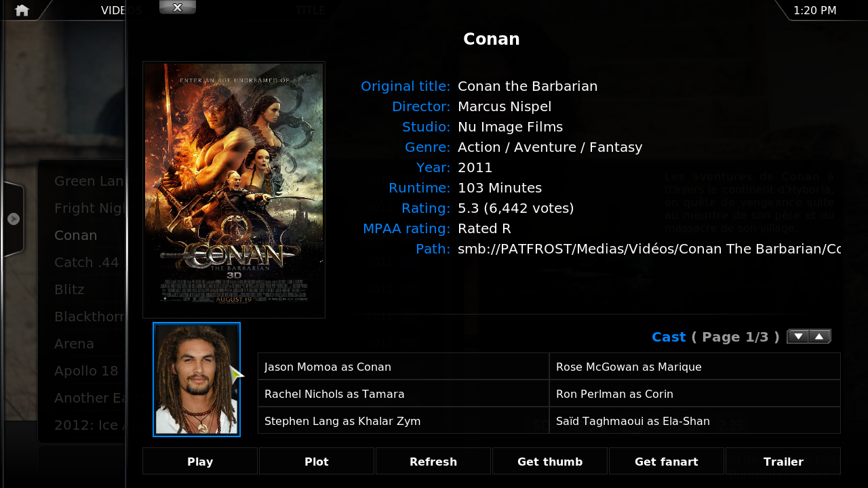Click the clock showing 1:20 PM
The width and height of the screenshot is (868, 488).
point(814,10)
